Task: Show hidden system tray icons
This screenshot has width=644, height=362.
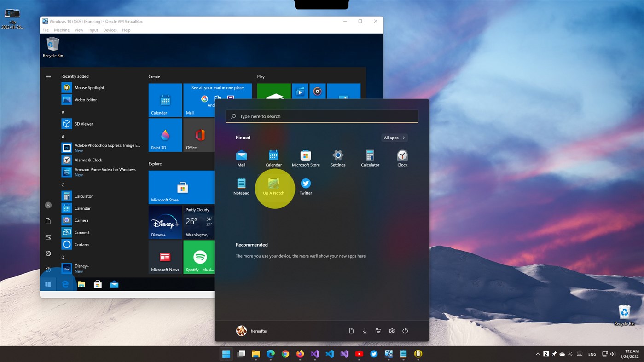Action: pos(537,354)
